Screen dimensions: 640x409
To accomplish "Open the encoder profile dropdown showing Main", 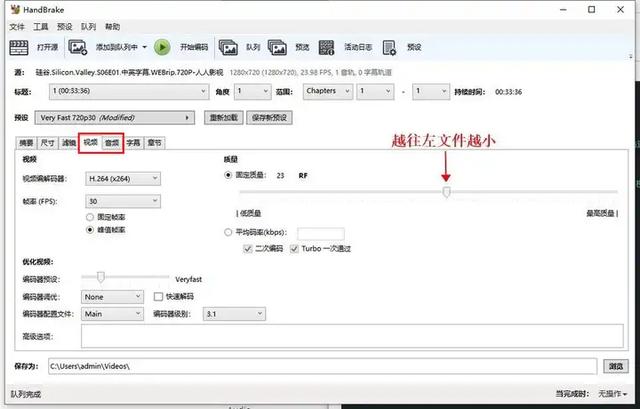I will coord(112,314).
